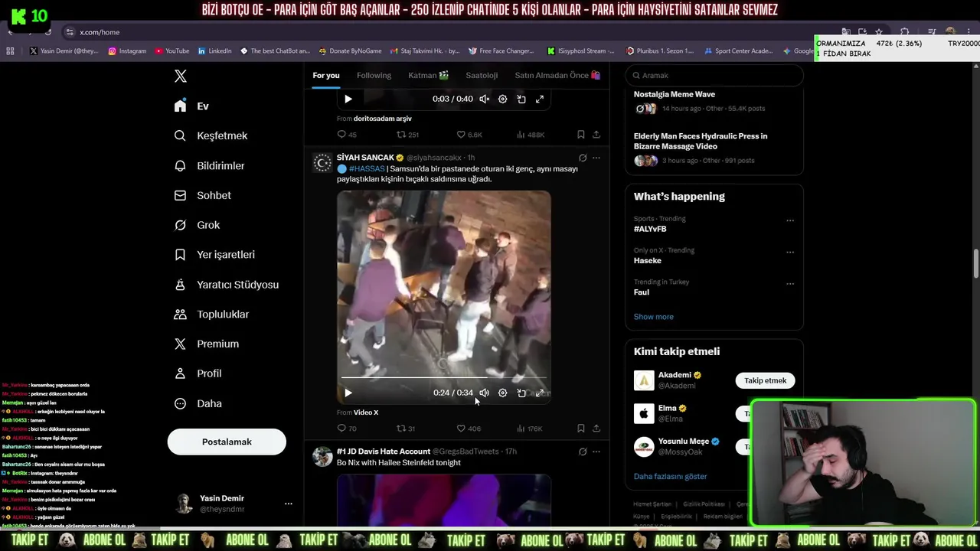Open YouTube bookmark in bookmarks bar
Image resolution: width=980 pixels, height=551 pixels.
tap(172, 51)
